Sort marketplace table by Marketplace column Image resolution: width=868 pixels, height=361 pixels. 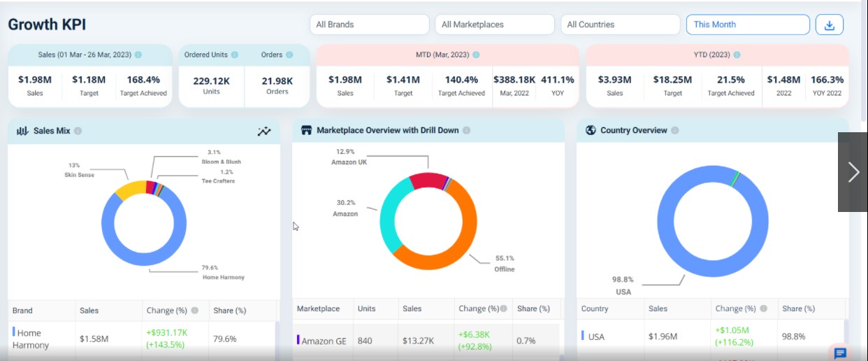click(318, 309)
